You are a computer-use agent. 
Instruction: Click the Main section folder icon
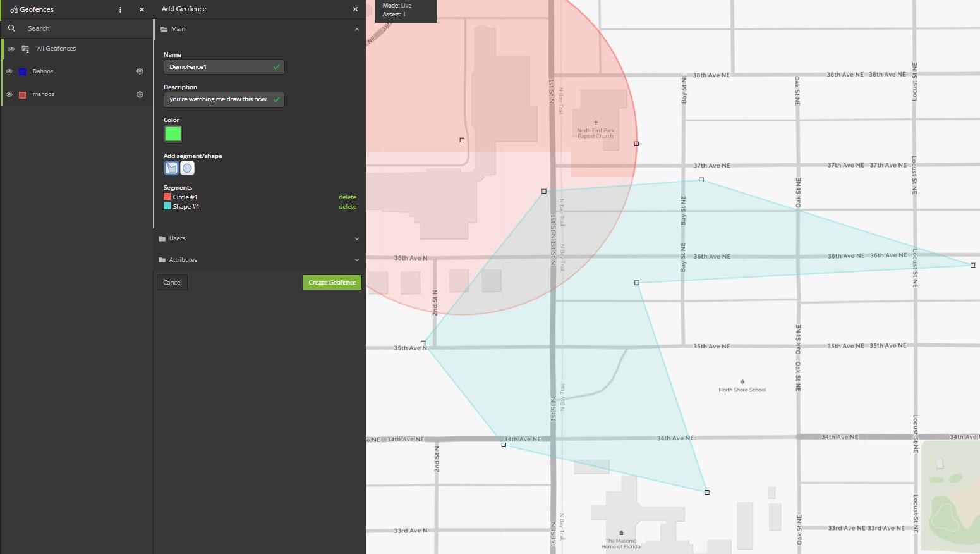click(162, 28)
